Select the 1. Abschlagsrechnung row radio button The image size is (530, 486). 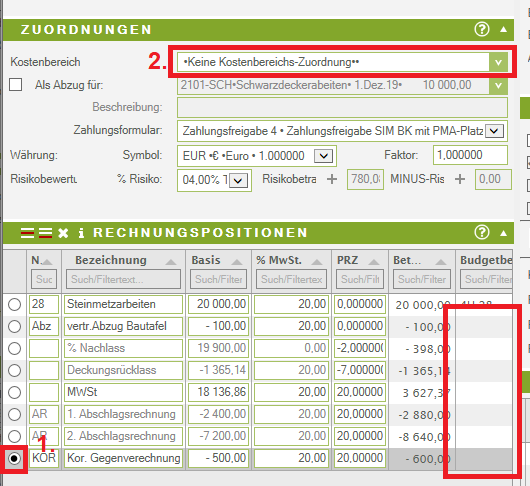click(14, 414)
